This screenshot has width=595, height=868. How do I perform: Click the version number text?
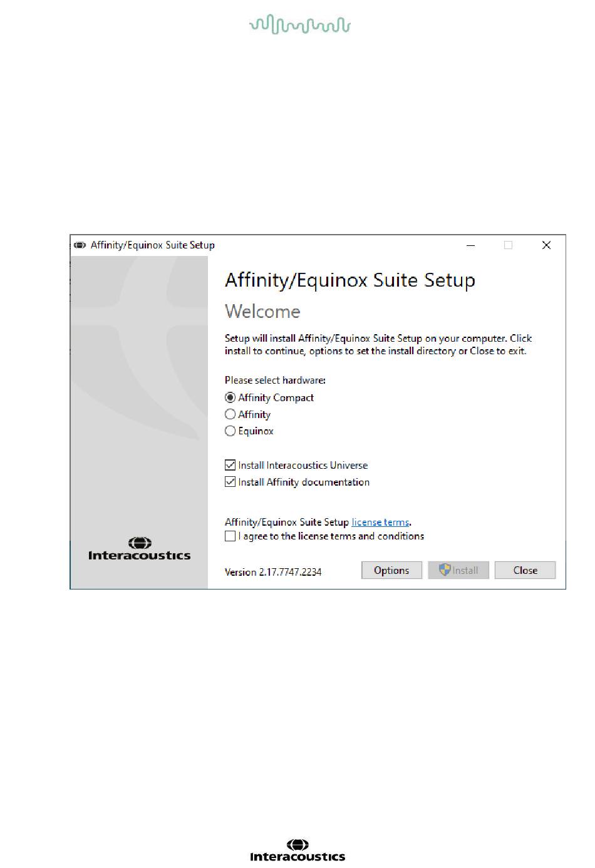pyautogui.click(x=273, y=572)
